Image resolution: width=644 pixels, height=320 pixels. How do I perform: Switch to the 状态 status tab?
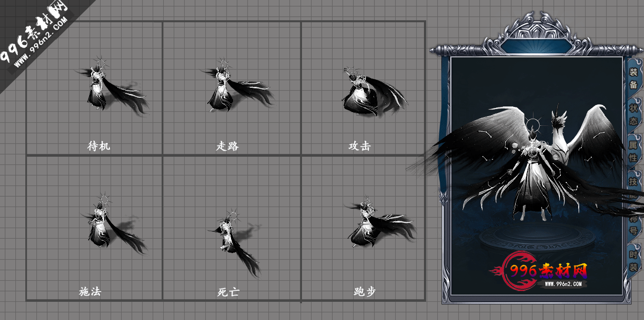[633, 115]
